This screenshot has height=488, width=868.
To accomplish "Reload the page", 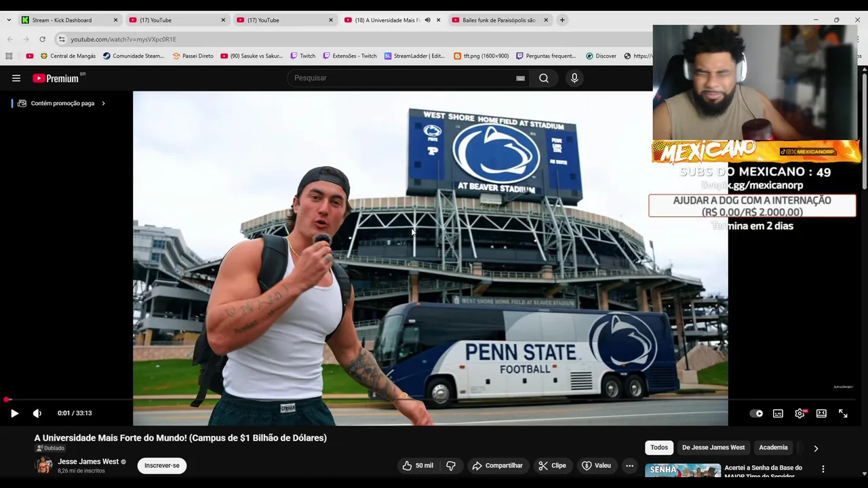I will (x=42, y=39).
